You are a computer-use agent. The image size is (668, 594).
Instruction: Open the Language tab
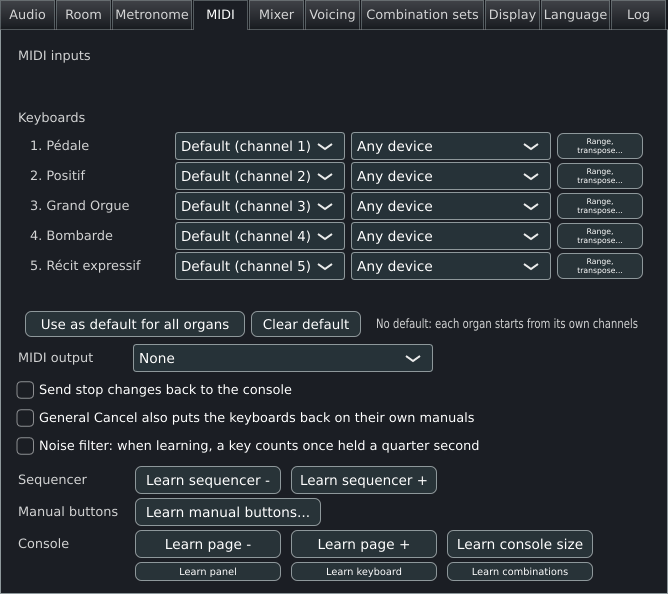pyautogui.click(x=575, y=15)
